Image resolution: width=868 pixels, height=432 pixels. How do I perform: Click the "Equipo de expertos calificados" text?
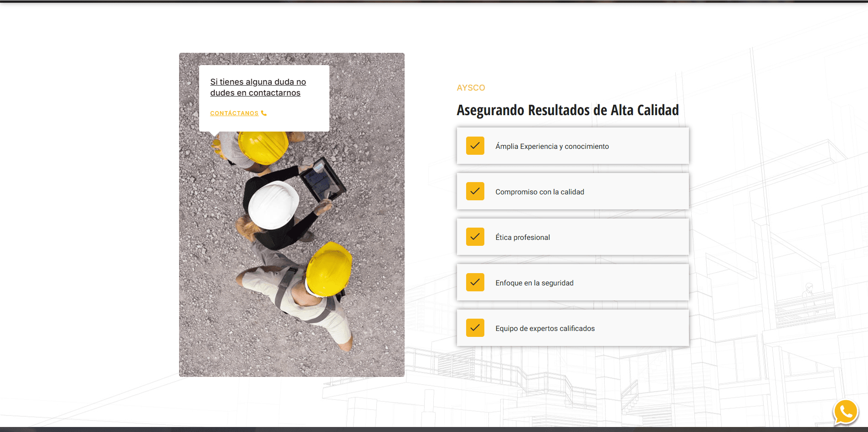pos(545,329)
